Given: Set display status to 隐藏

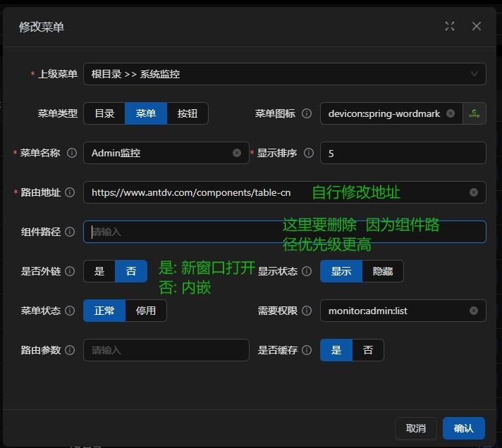Looking at the screenshot, I should point(383,271).
